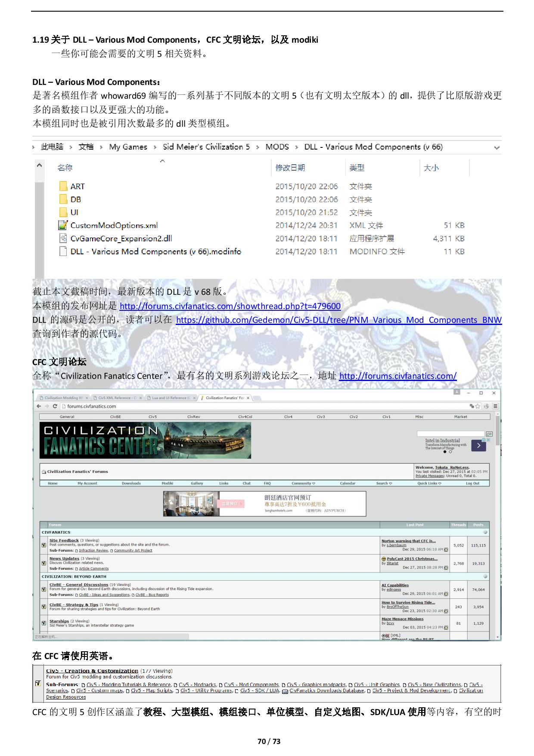Open the forums.civfanatics.com link in text
The width and height of the screenshot is (534, 756).
pos(398,376)
